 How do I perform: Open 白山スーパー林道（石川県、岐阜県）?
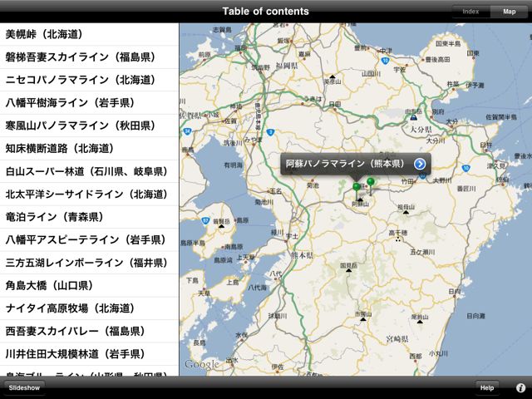click(x=89, y=171)
